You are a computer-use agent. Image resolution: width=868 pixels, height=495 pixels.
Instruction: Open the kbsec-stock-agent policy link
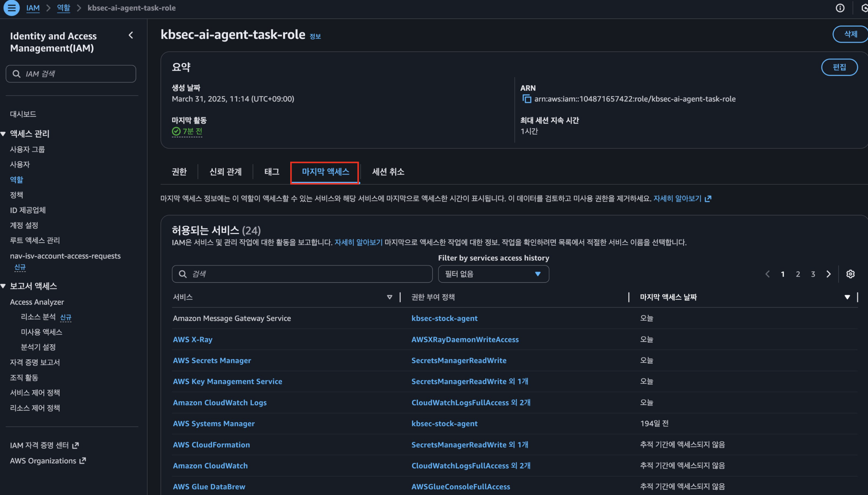(x=444, y=318)
